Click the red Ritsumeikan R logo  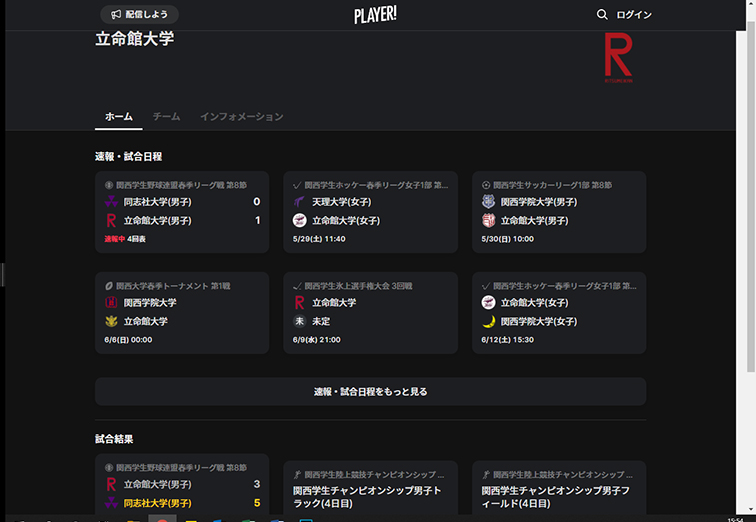pyautogui.click(x=619, y=57)
